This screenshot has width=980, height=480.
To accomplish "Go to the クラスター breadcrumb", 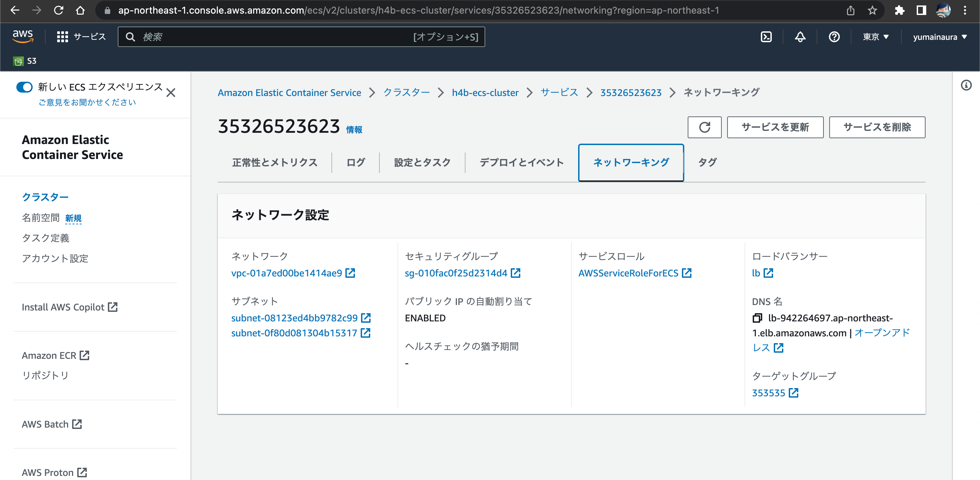I will [x=406, y=93].
